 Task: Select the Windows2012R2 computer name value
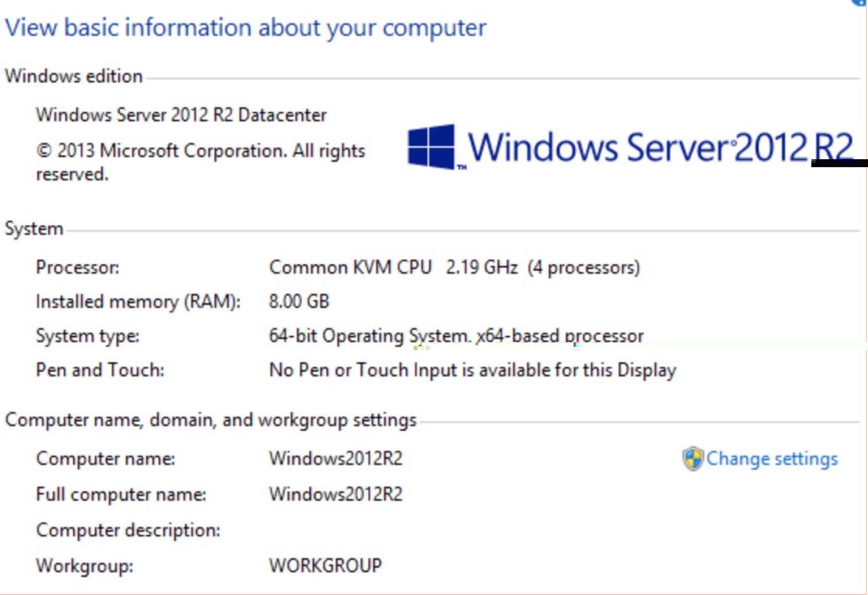click(336, 459)
